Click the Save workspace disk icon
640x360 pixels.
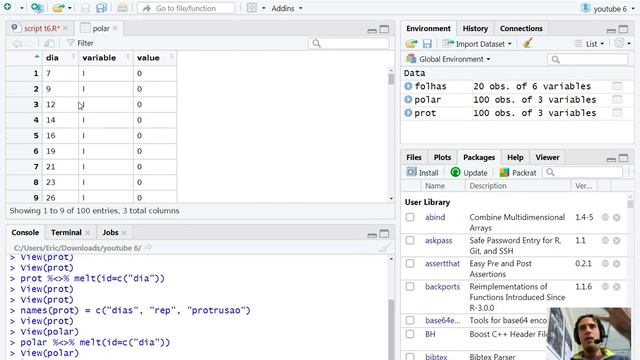tap(427, 43)
